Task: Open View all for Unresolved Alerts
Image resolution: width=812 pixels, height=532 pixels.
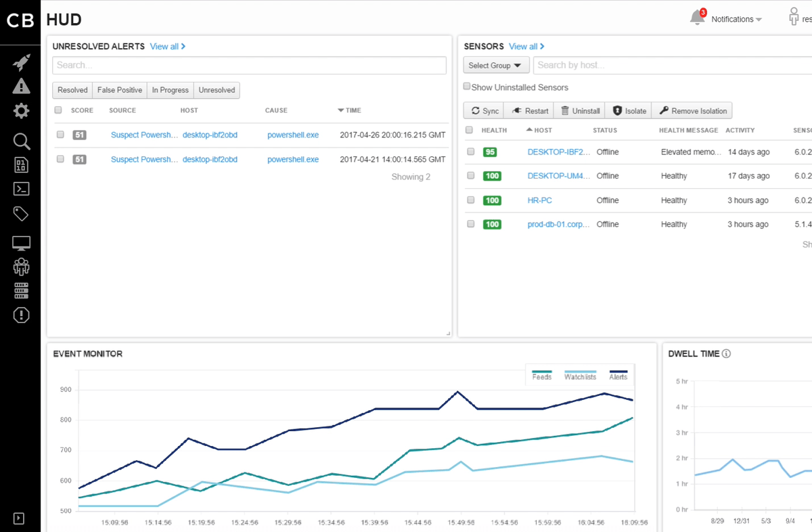Action: 168,47
